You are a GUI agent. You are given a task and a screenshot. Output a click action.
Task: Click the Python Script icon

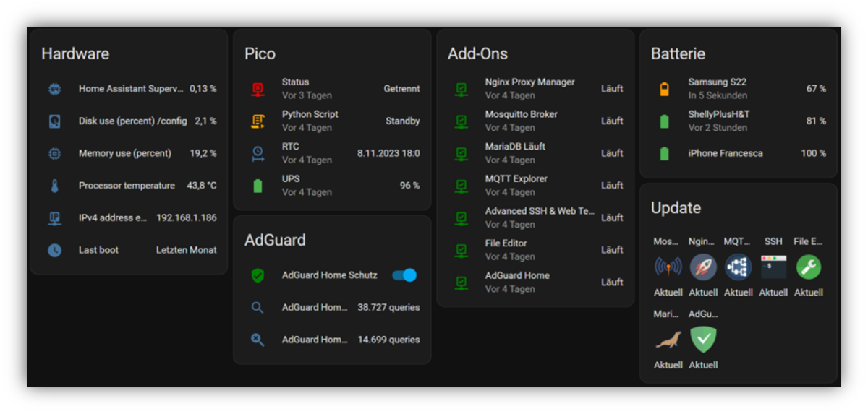258,121
